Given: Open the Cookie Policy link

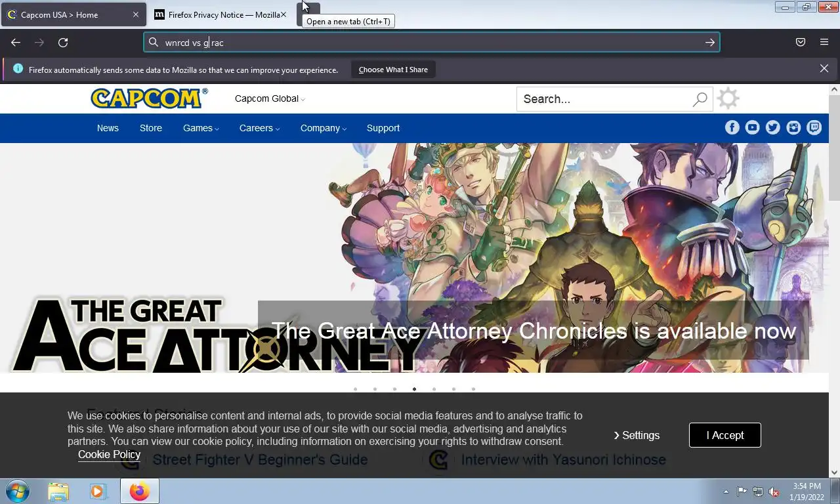Looking at the screenshot, I should click(x=109, y=454).
